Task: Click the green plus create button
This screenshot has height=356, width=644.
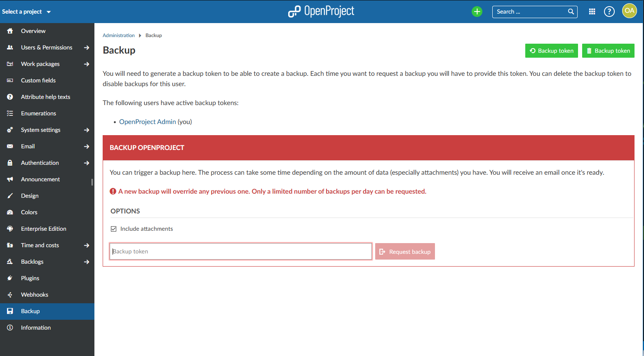Action: tap(477, 12)
